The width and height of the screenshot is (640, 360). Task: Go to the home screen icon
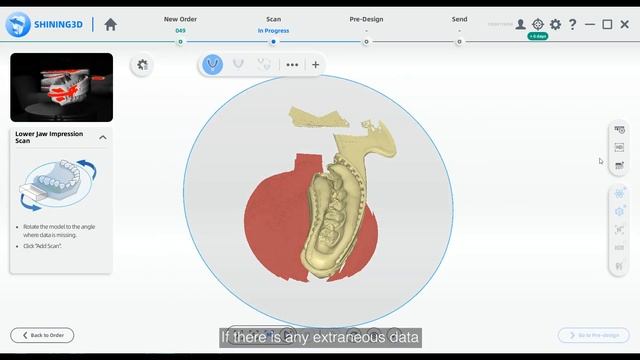(x=110, y=24)
